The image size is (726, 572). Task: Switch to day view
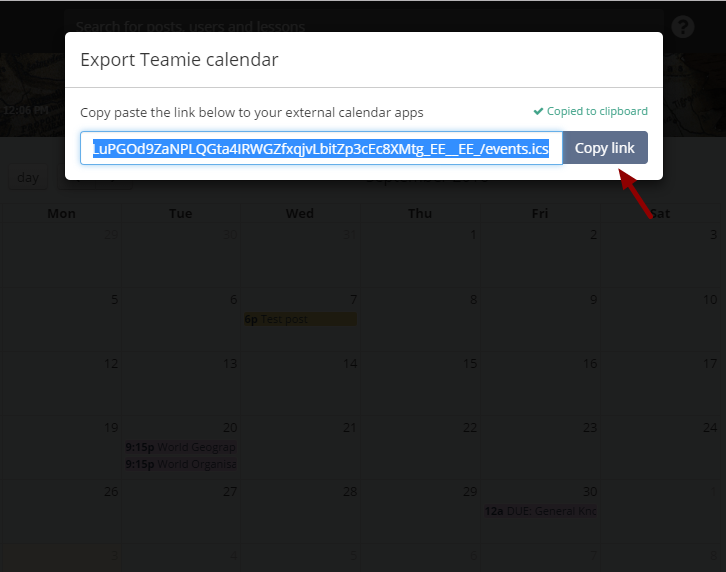[x=28, y=177]
